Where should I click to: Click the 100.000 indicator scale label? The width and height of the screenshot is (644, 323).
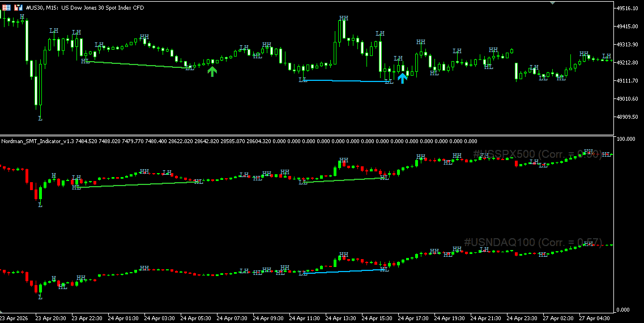(626, 139)
